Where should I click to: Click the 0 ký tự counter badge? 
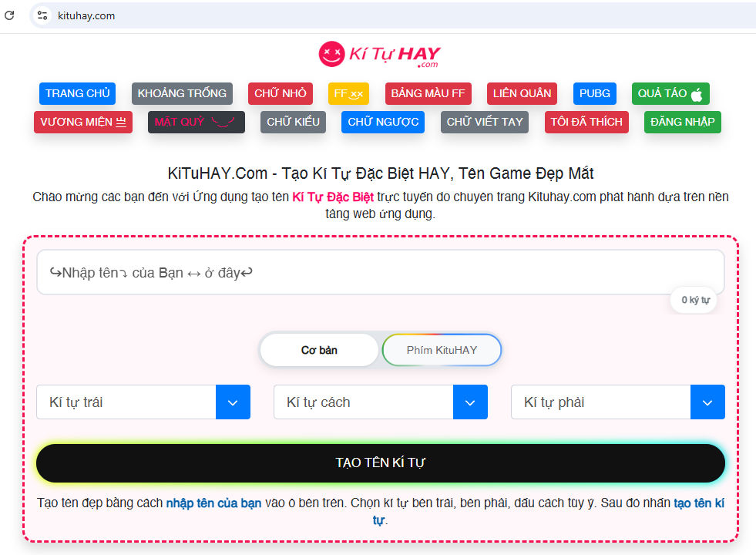[x=695, y=300]
